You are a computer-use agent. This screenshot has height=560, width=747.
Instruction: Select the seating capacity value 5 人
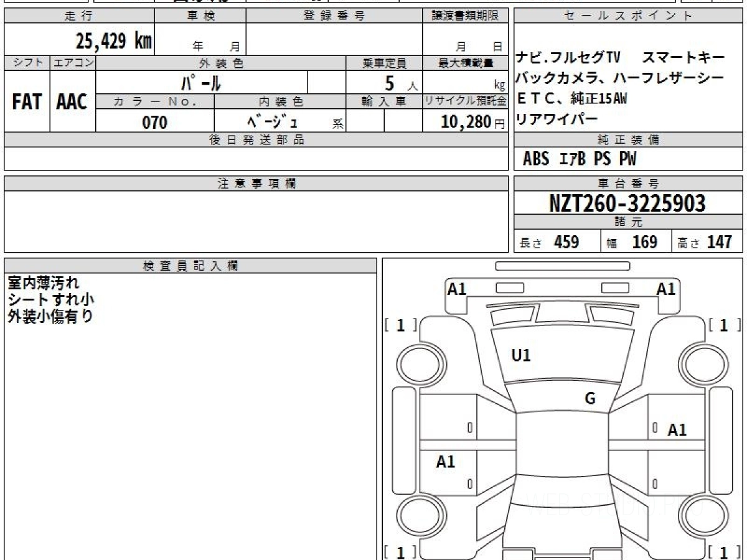(x=402, y=83)
